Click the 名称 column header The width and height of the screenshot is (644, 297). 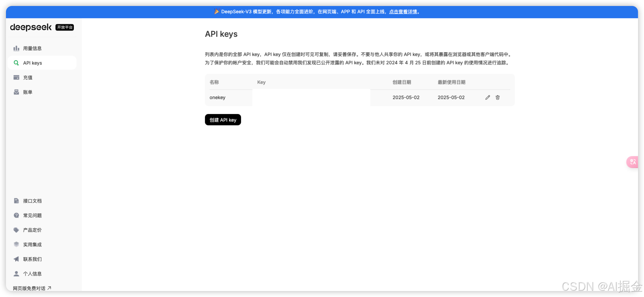(x=214, y=82)
